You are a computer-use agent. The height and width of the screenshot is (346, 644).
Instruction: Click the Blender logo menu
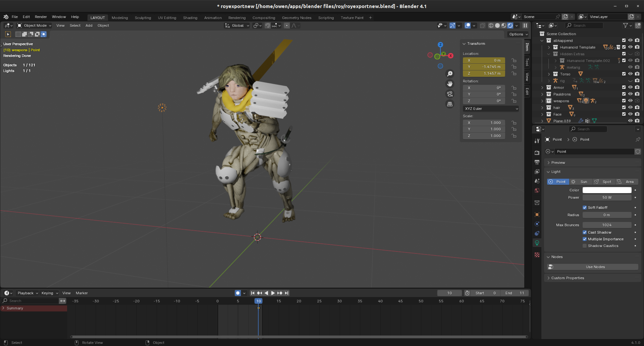[6, 17]
